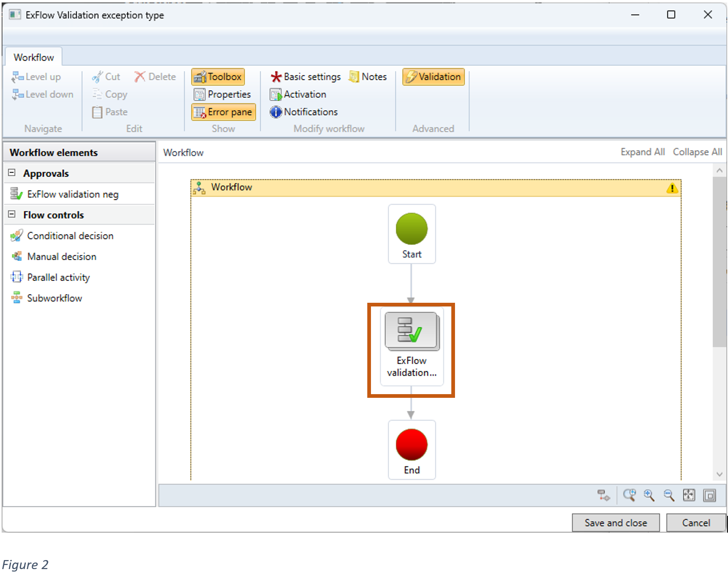Click the magnifier zoom tool in bottom bar

tap(629, 495)
